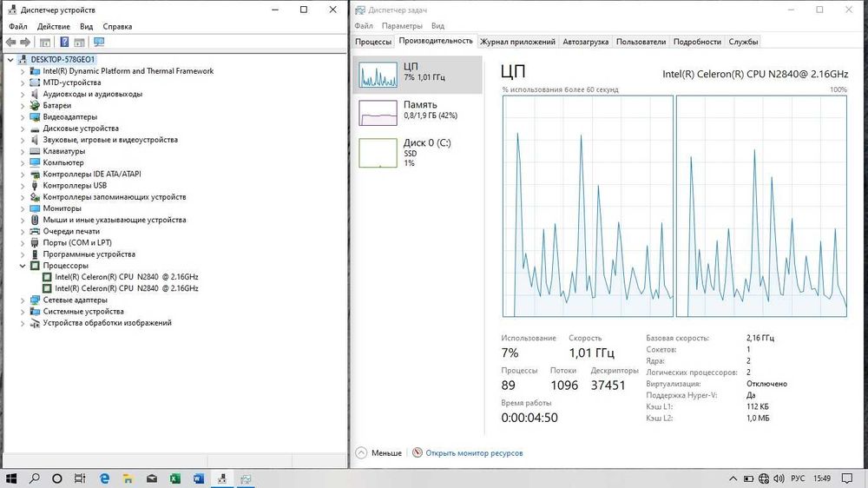Viewport: 868px width, 488px height.
Task: Click Открыть монитор ресурсов link
Action: 474,453
